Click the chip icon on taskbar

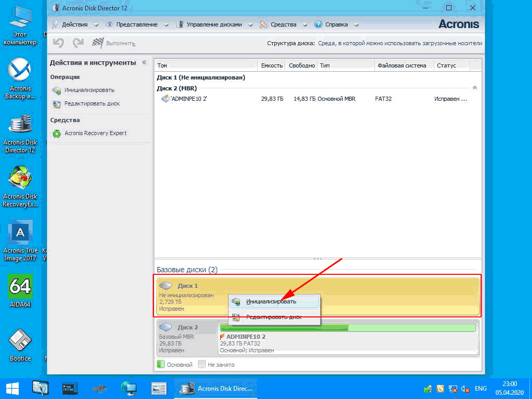click(99, 389)
